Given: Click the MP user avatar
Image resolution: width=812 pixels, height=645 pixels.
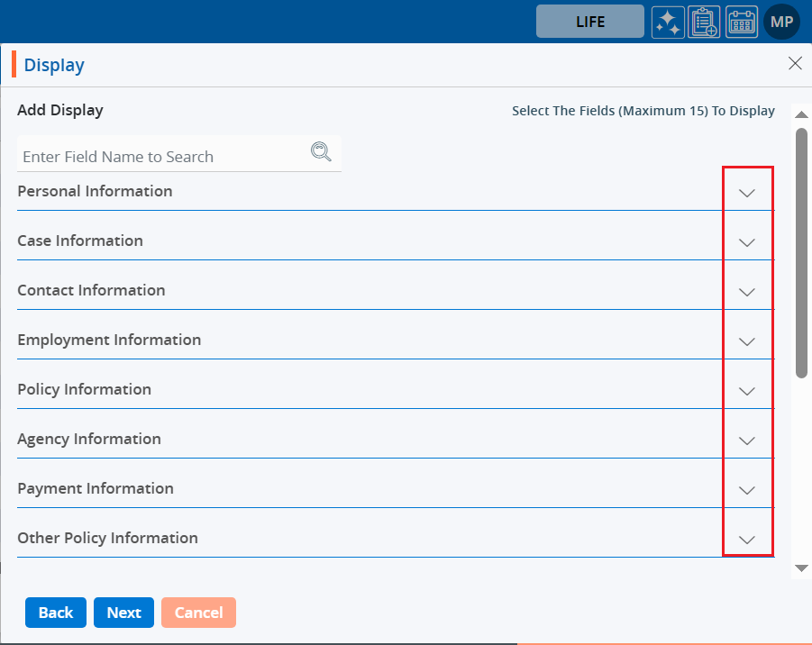Looking at the screenshot, I should [781, 22].
